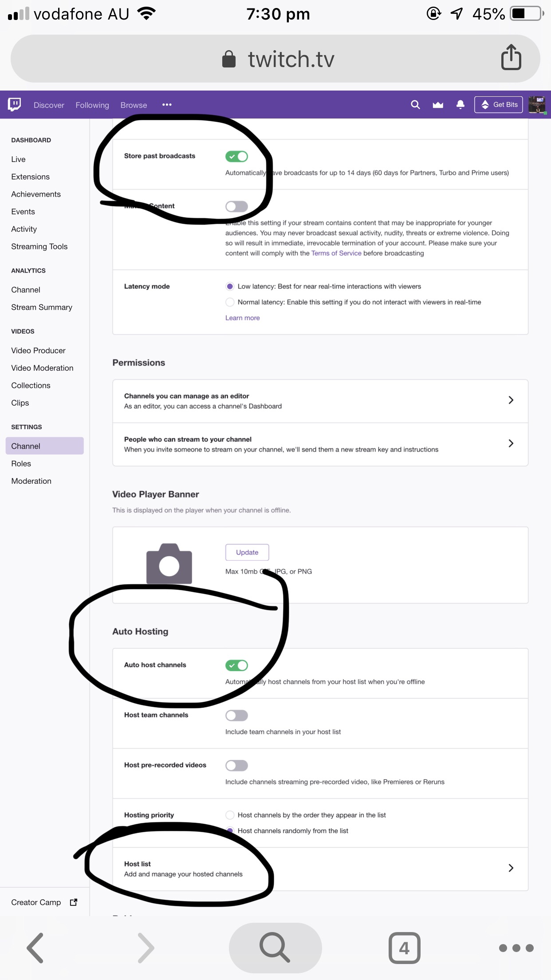Image resolution: width=551 pixels, height=980 pixels.
Task: Click the Update banner button
Action: pos(247,552)
